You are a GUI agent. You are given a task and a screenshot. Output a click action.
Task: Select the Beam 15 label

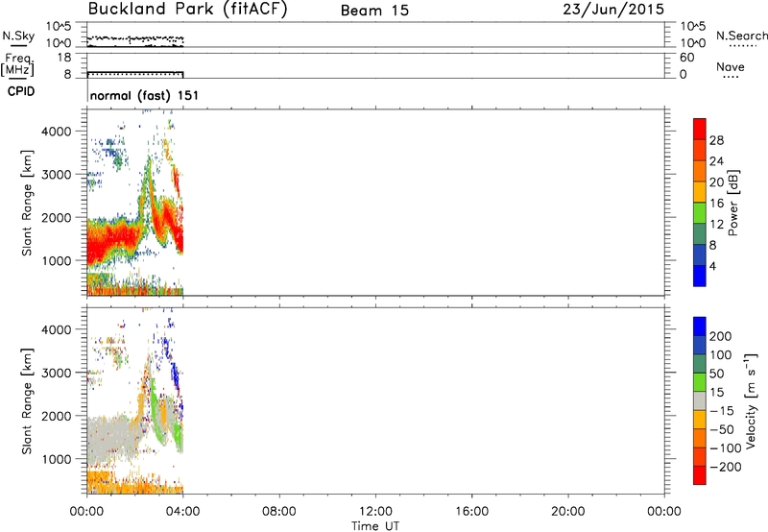tap(374, 11)
